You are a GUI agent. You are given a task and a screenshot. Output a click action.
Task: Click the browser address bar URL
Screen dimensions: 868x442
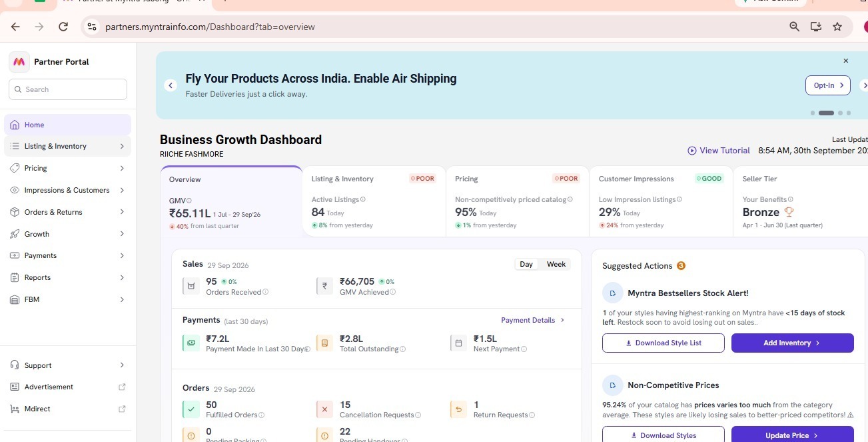tap(210, 27)
